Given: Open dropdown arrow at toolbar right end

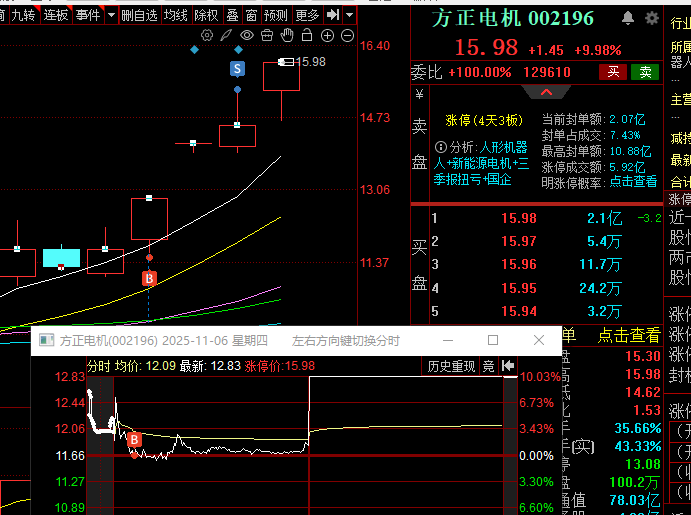Looking at the screenshot, I should tap(349, 15).
